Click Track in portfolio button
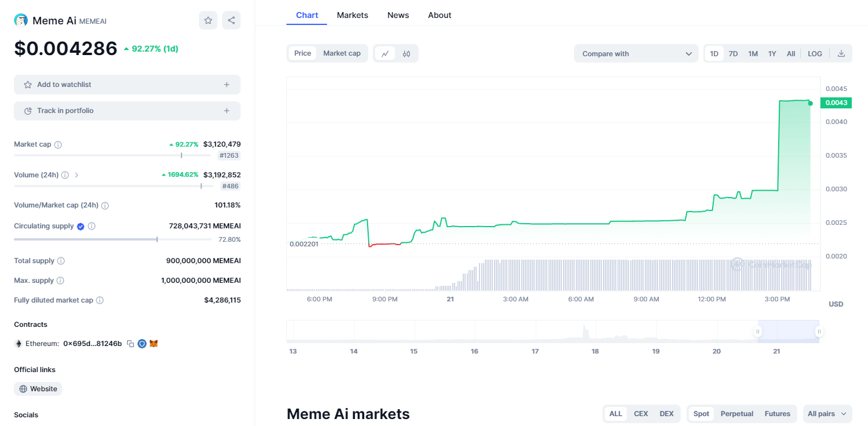This screenshot has height=426, width=868. click(127, 111)
